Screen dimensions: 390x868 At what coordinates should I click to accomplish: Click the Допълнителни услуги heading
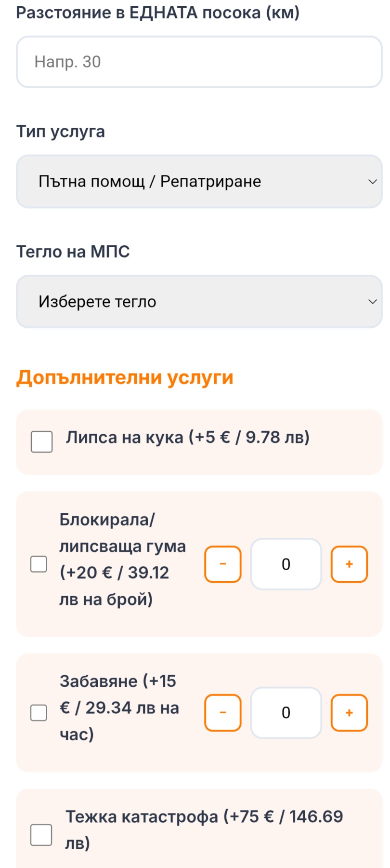coord(125,377)
